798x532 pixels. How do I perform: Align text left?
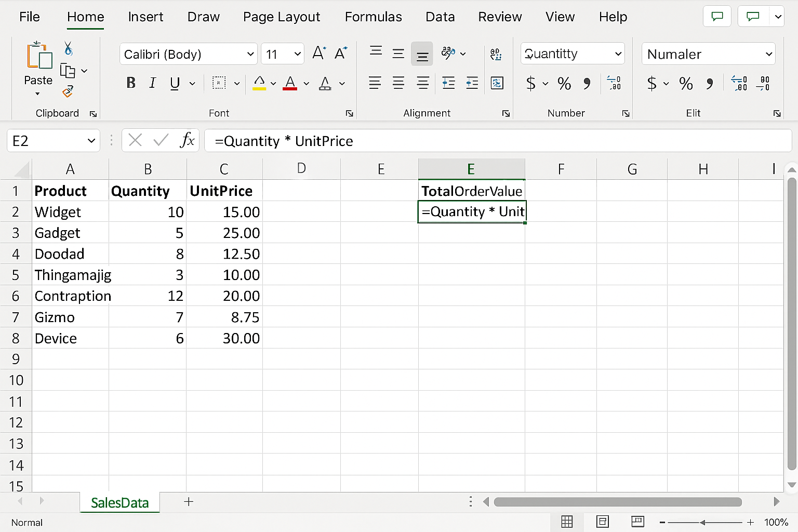tap(375, 83)
